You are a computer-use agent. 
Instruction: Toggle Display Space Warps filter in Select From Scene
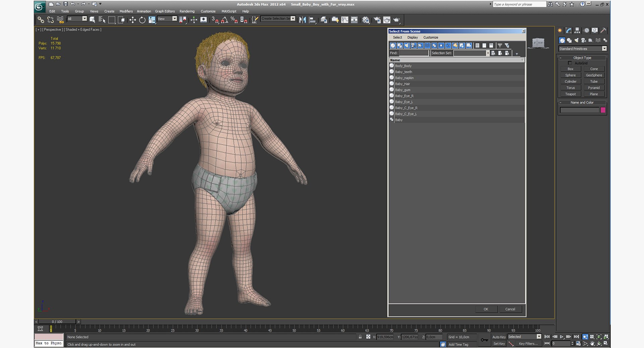click(x=427, y=45)
